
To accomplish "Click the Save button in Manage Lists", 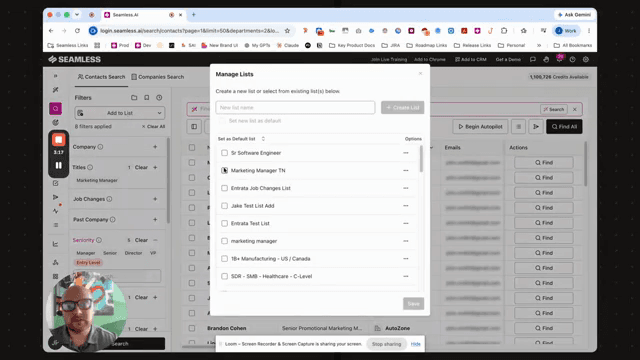I will coord(413,304).
